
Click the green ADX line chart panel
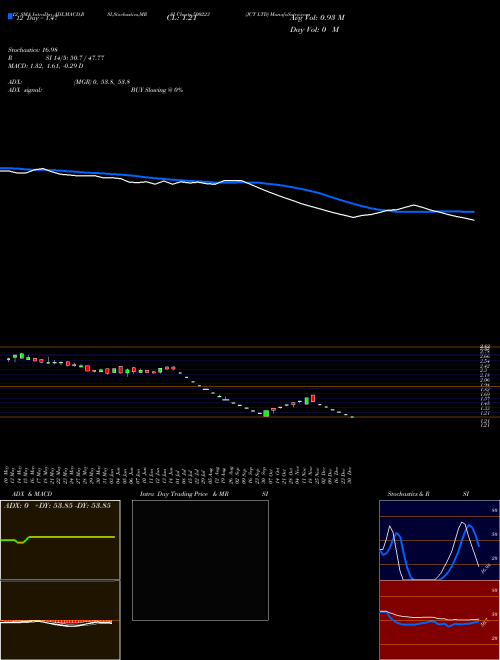click(60, 540)
